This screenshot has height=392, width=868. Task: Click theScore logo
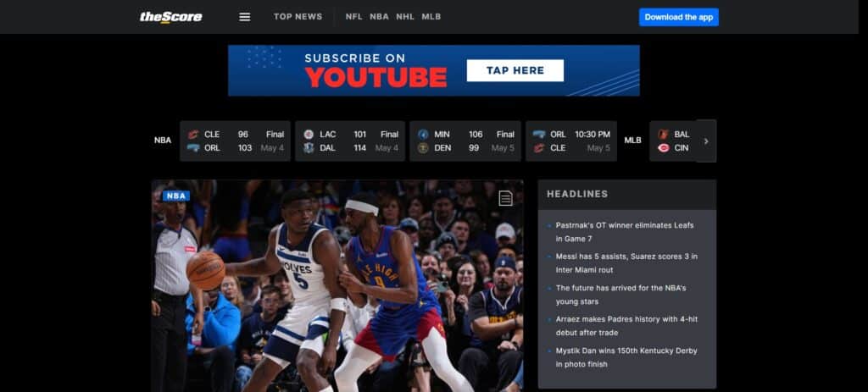(170, 17)
